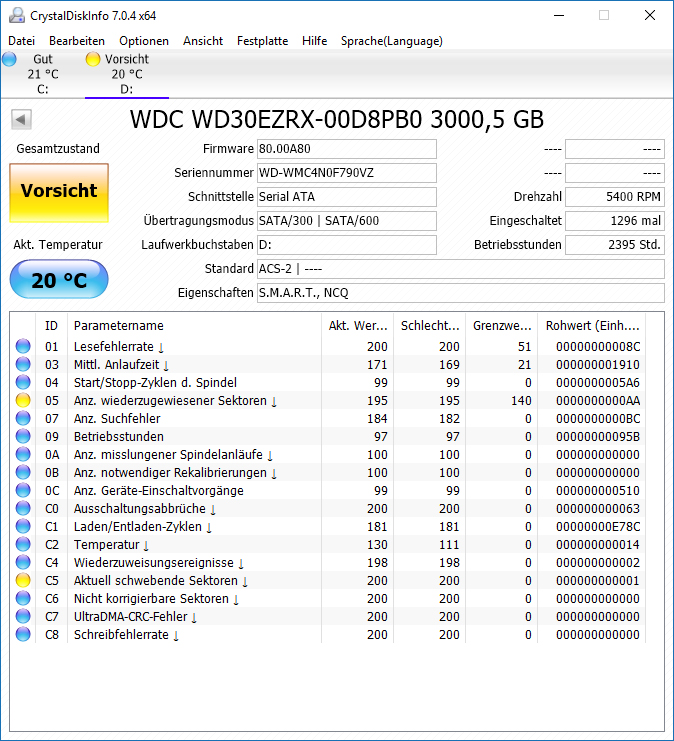Click yellow orb of Aktuell schwebende Sektoren row
Image resolution: width=674 pixels, height=741 pixels.
pyautogui.click(x=23, y=580)
